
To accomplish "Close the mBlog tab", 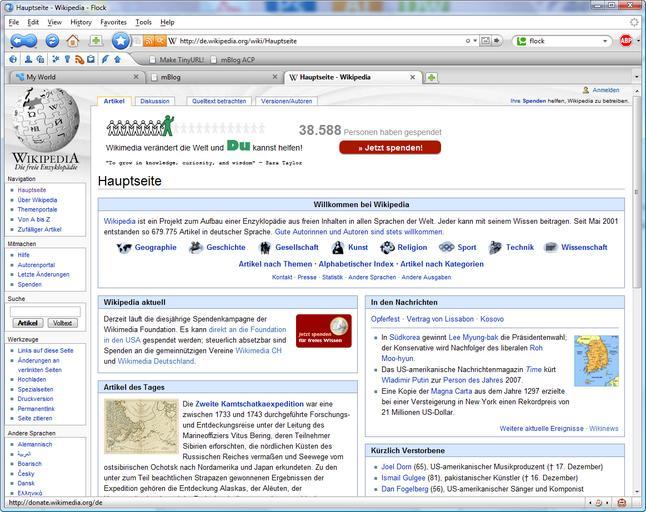I will pyautogui.click(x=275, y=77).
